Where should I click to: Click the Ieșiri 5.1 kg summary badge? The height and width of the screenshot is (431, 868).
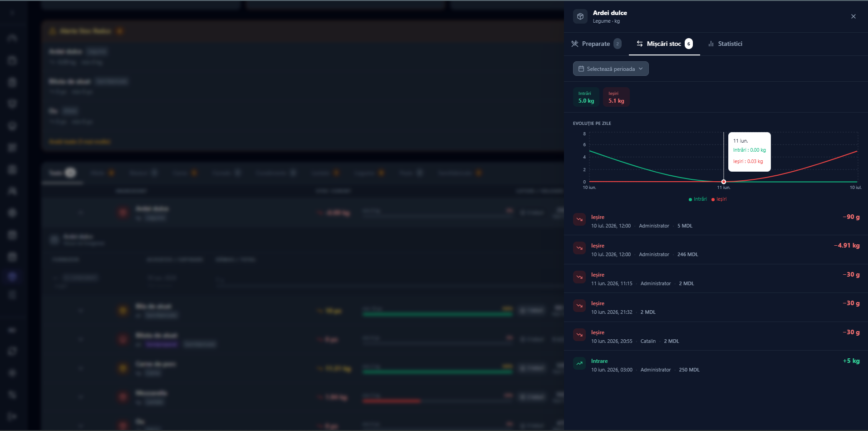click(616, 97)
